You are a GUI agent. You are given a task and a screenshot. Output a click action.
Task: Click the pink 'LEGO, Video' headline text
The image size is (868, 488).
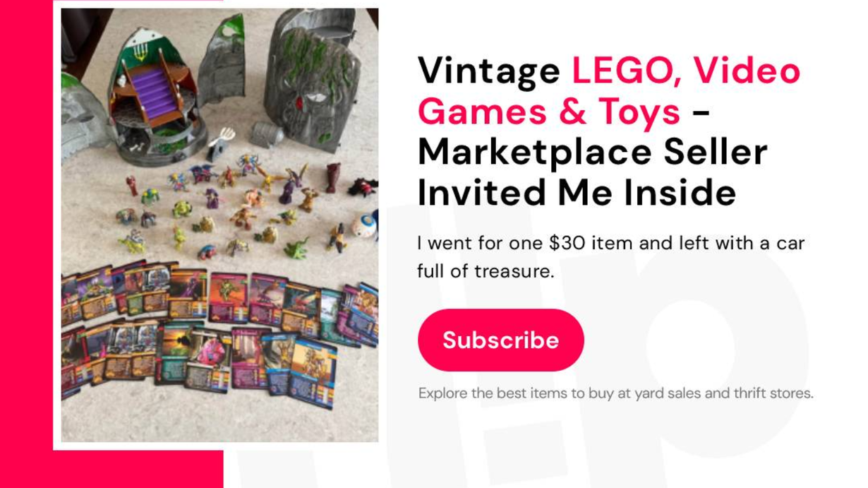tap(685, 71)
